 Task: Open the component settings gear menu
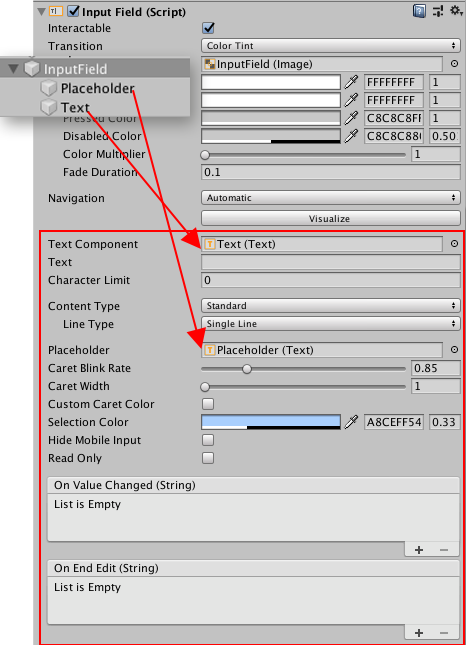coord(456,11)
